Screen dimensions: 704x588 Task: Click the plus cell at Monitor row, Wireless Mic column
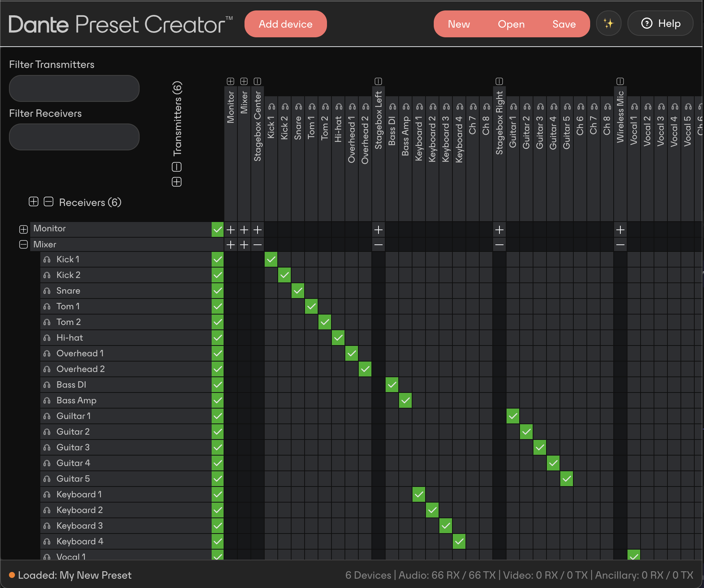(x=620, y=230)
